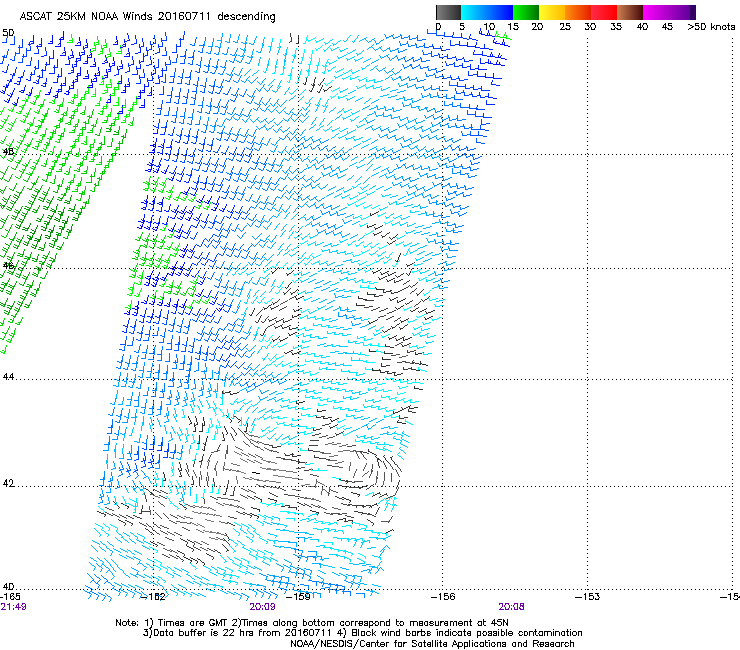
Task: Click the NOAA/NESDIS credit line
Action: (x=432, y=644)
